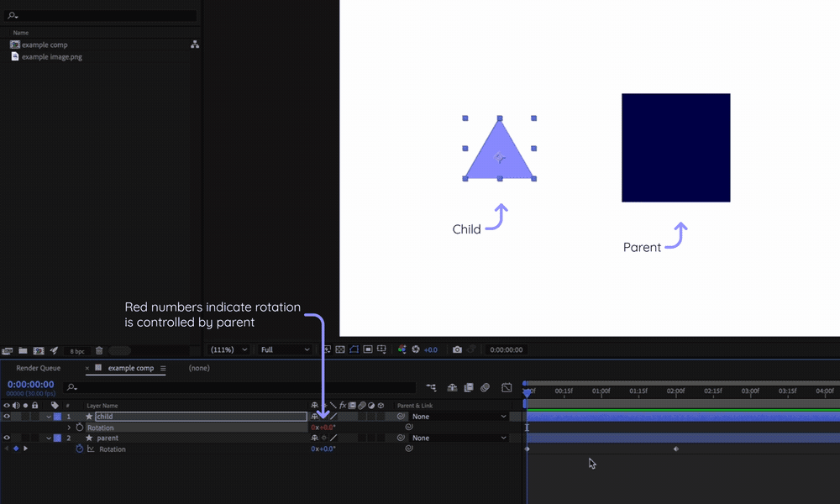Hide the child layer with its eye toggle
This screenshot has height=504, width=840.
[8, 416]
